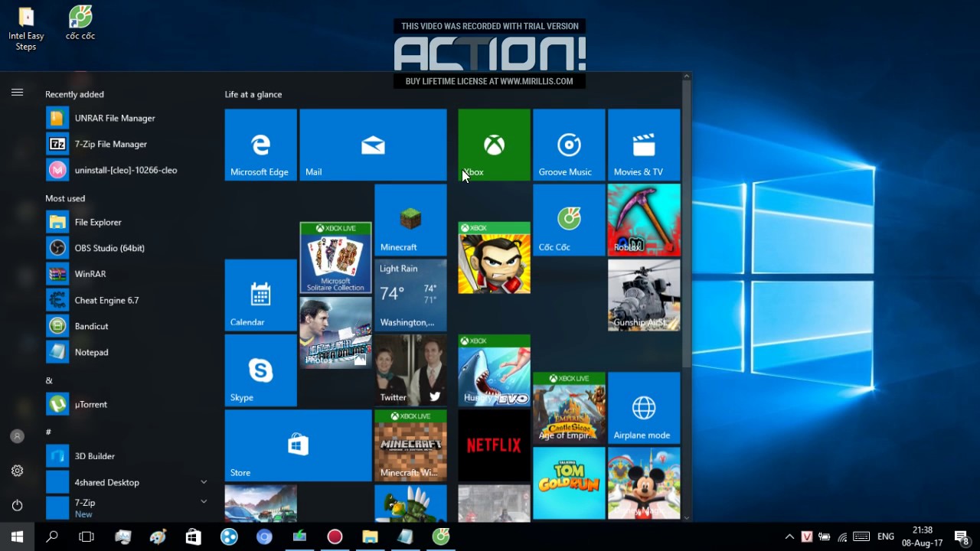Viewport: 980px width, 551px height.
Task: Open Minecraft Windows 10 Edition tile
Action: (x=410, y=445)
